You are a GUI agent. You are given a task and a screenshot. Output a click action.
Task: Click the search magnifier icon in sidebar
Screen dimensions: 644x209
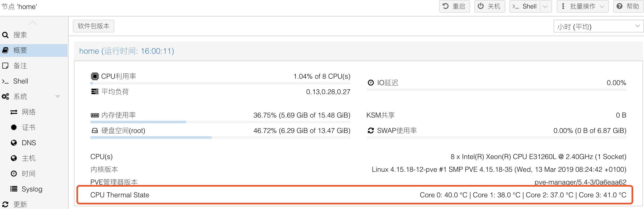5,35
